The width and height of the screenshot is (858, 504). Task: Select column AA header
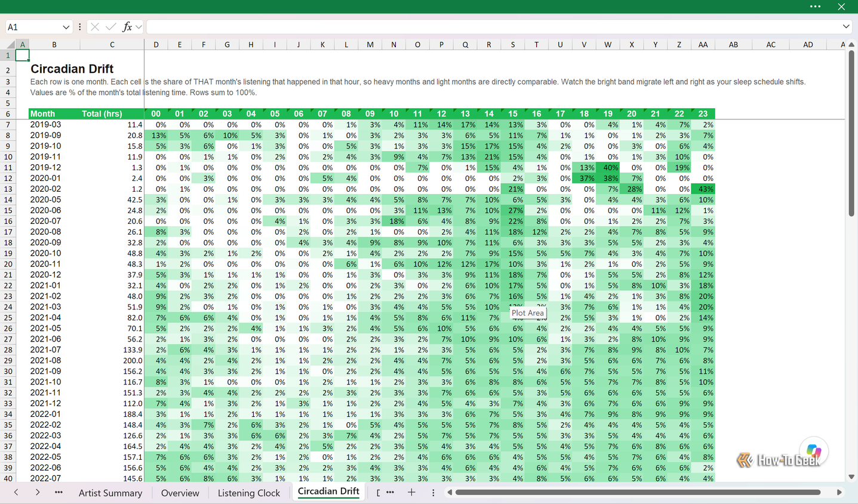tap(703, 45)
